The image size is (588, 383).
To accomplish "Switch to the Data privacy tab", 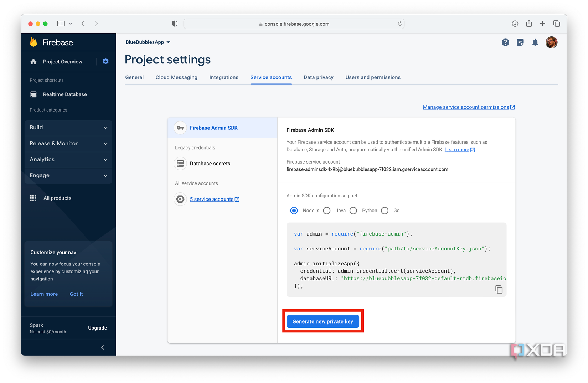I will coord(319,77).
